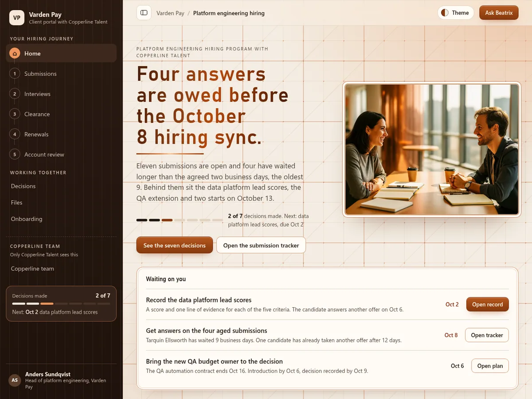Click Get answers on the four aged submissions

click(x=207, y=331)
